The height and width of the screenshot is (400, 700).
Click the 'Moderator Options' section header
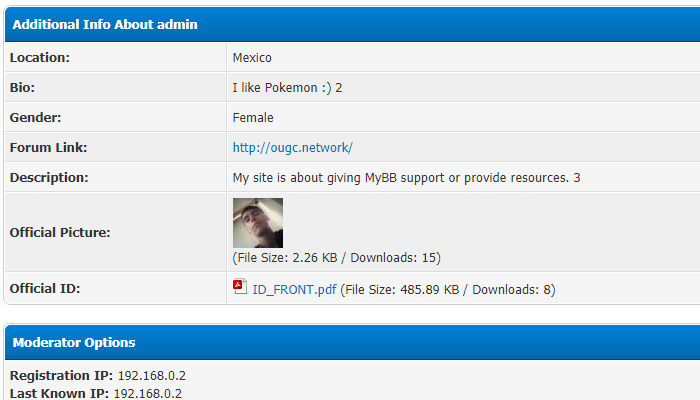tap(74, 342)
